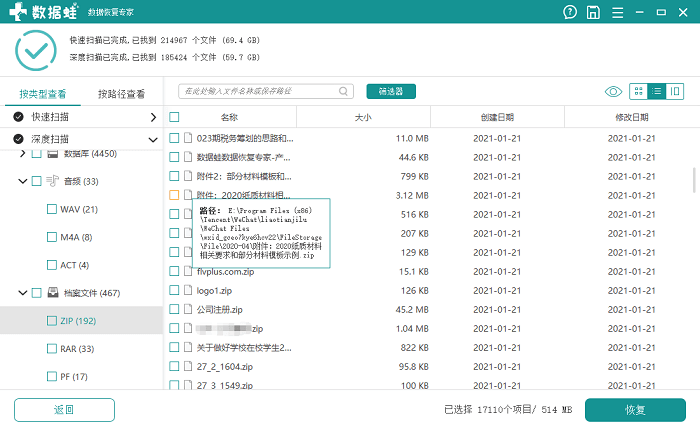Click file icon beside 数据蛙数据恢复专家 file
Image resolution: width=700 pixels, height=437 pixels.
(x=188, y=157)
